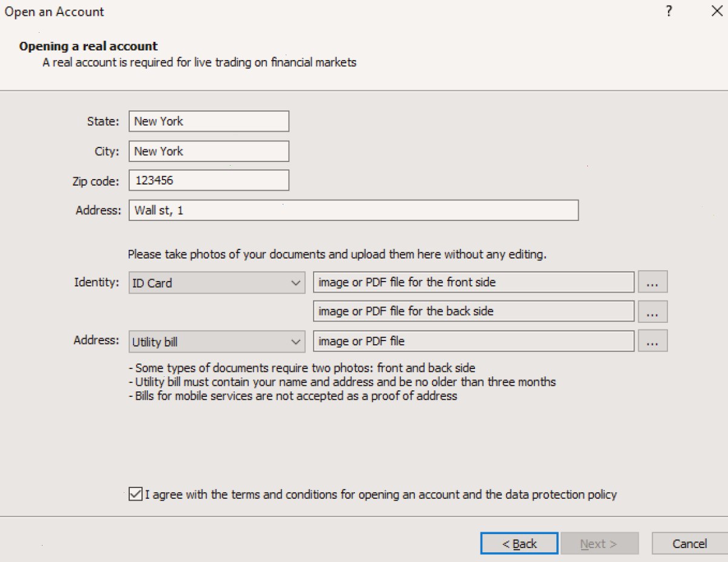This screenshot has width=728, height=562.
Task: Click the live trading description subtitle
Action: tap(200, 62)
